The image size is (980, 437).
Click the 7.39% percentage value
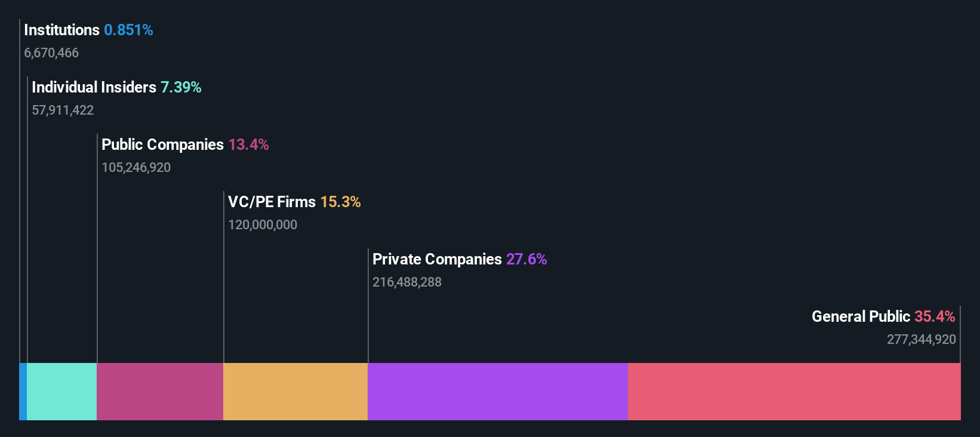point(181,87)
